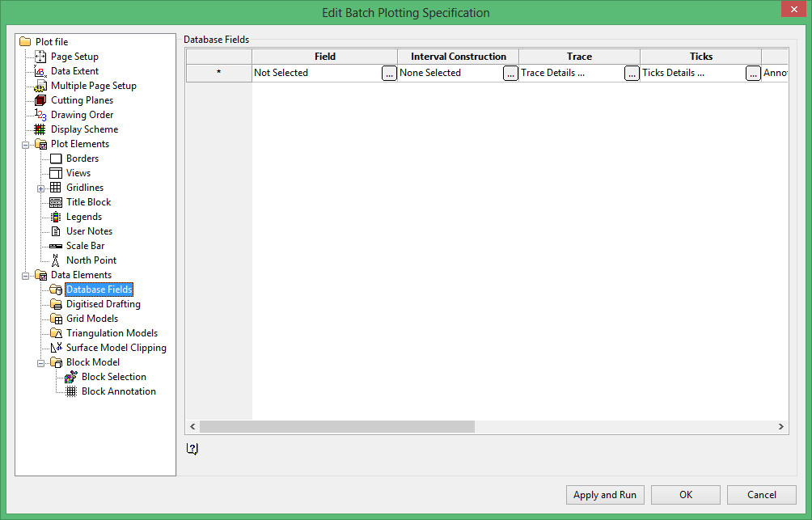812x520 pixels.
Task: Collapse the Data Elements tree node
Action: point(25,276)
